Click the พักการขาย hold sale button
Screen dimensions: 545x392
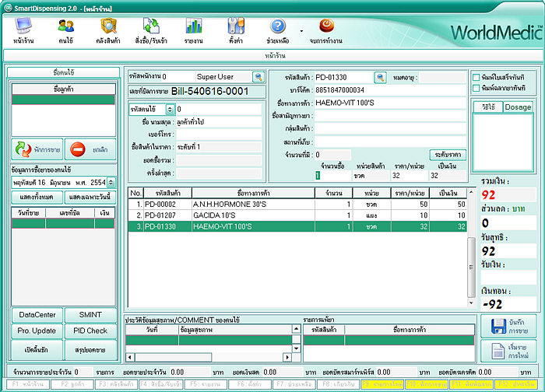37,149
